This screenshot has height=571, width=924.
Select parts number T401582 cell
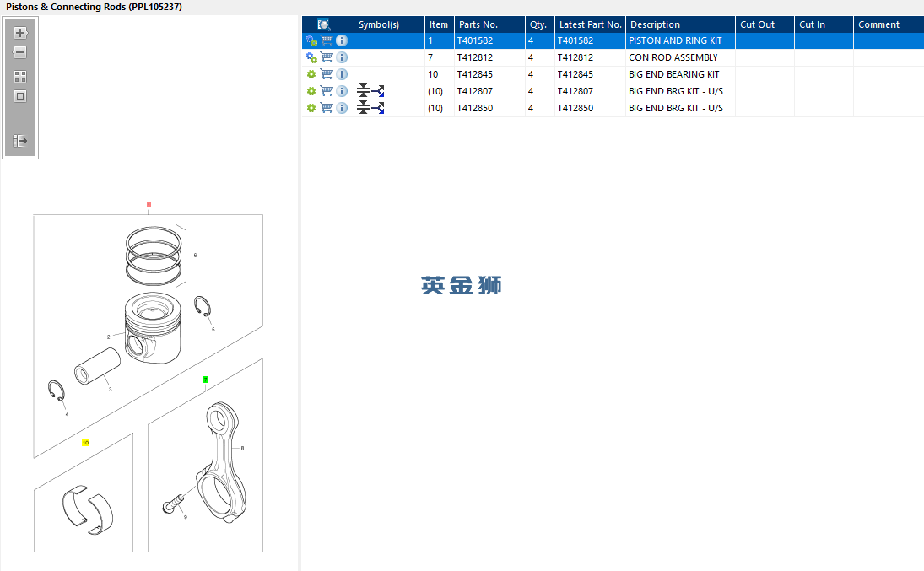(489, 40)
